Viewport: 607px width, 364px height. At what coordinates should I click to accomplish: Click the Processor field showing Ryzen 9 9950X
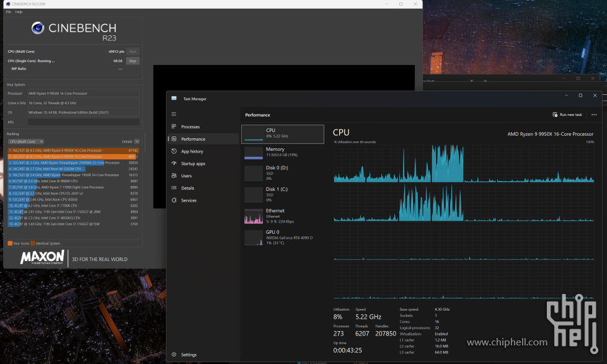coord(83,93)
